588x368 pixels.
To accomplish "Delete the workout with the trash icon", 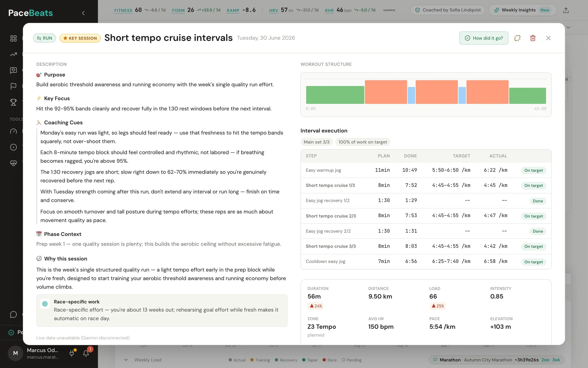I will 533,38.
